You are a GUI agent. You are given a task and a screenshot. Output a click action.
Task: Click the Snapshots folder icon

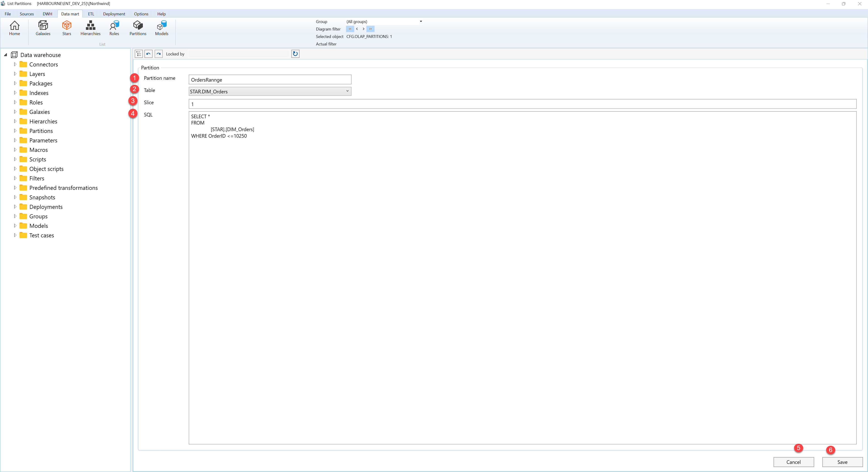(23, 197)
